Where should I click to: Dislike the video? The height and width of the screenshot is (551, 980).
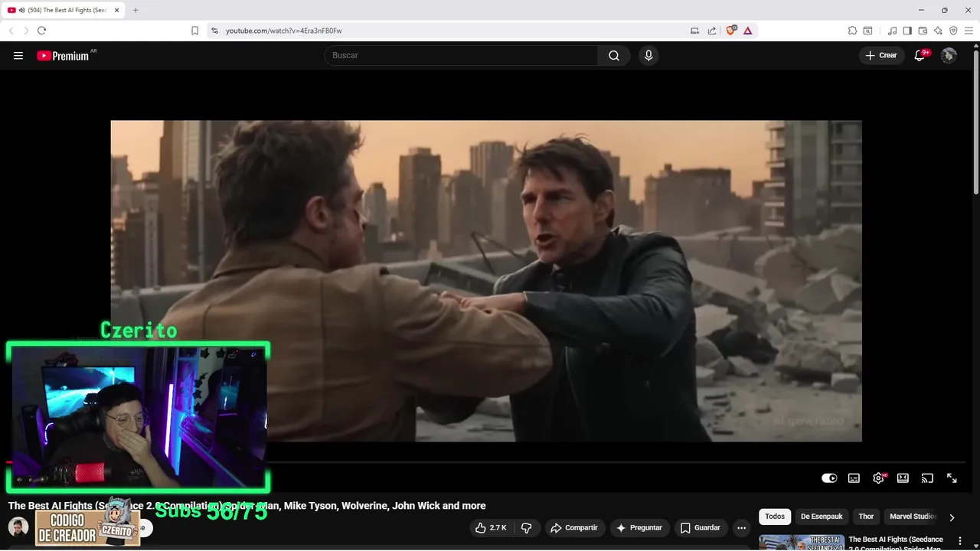click(526, 528)
